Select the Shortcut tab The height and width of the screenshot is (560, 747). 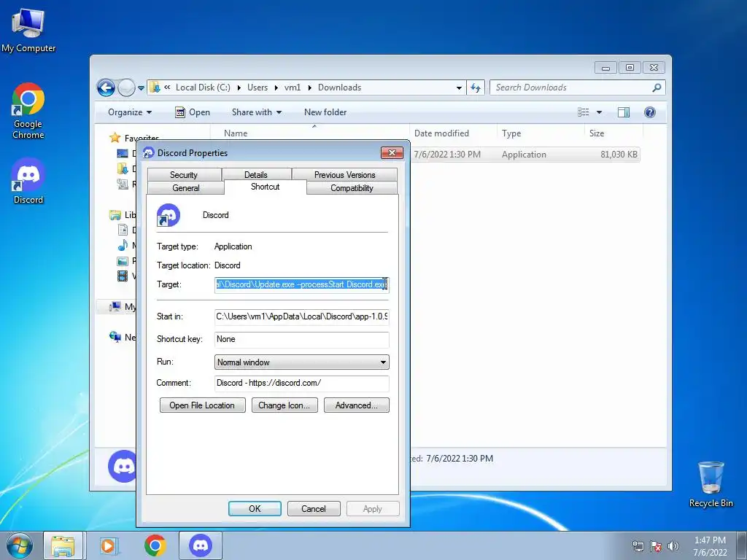266,187
